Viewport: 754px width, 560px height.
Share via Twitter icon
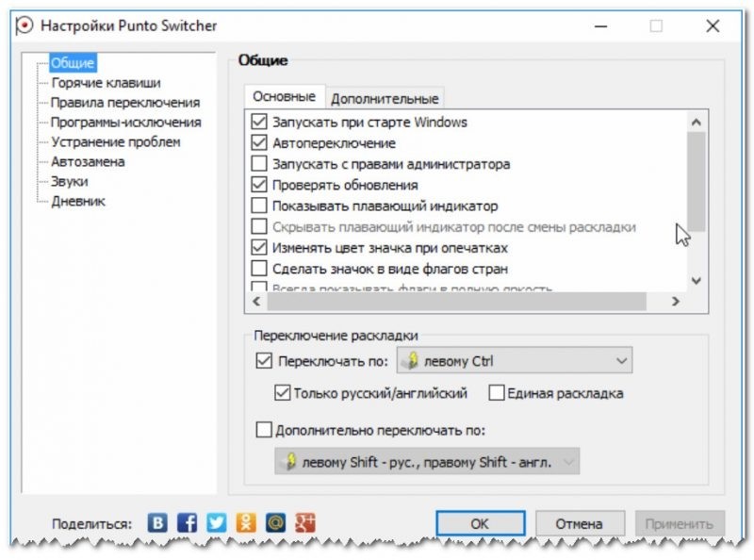coord(217,522)
